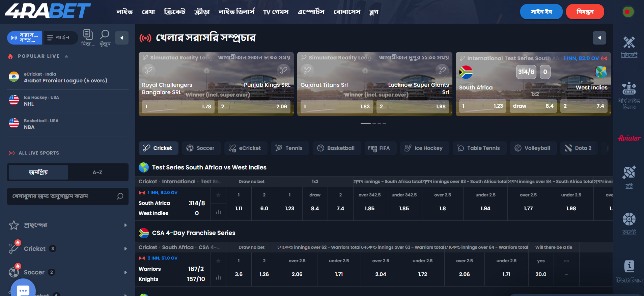The height and width of the screenshot is (296, 644).
Task: Switch to the live broadcast toggle
Action: pos(25,38)
